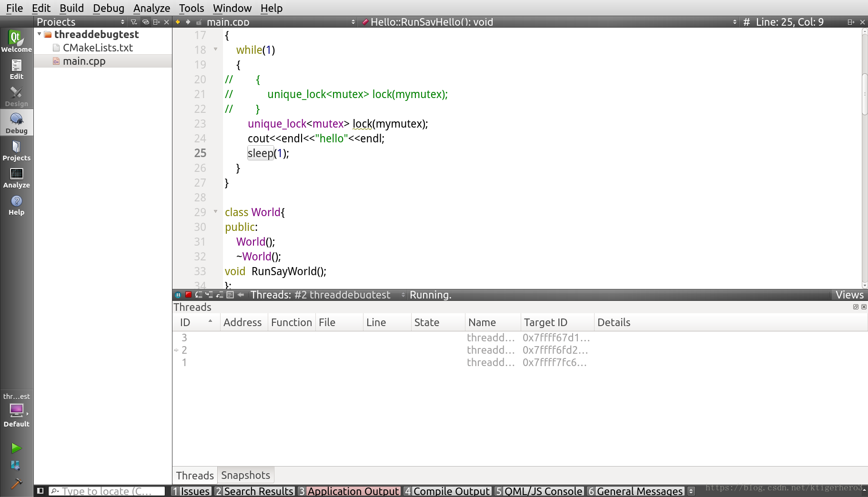Open the QML/JS Console pane
The width and height of the screenshot is (868, 497).
click(x=539, y=491)
